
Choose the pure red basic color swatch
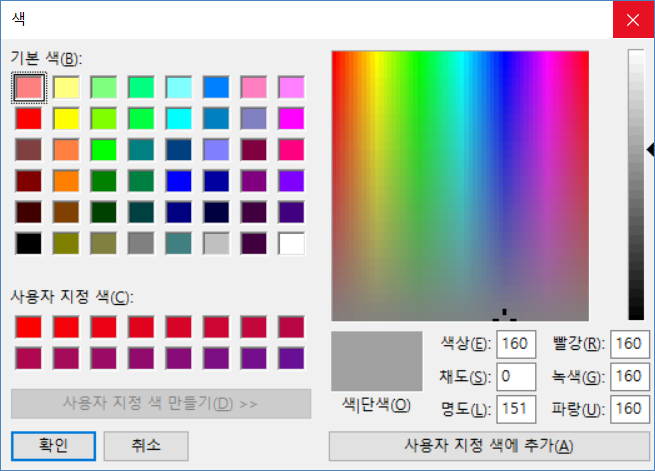click(29, 119)
